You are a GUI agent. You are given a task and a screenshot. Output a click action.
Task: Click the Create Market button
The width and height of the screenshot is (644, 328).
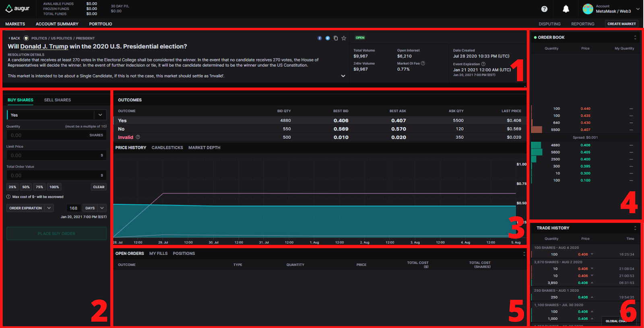[x=621, y=24]
